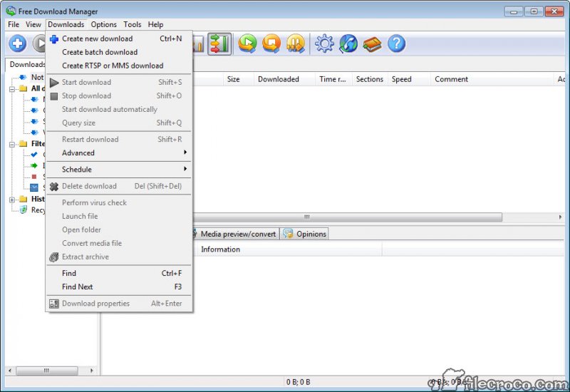Click the stacked books toolbar icon
The height and width of the screenshot is (392, 570).
(372, 44)
